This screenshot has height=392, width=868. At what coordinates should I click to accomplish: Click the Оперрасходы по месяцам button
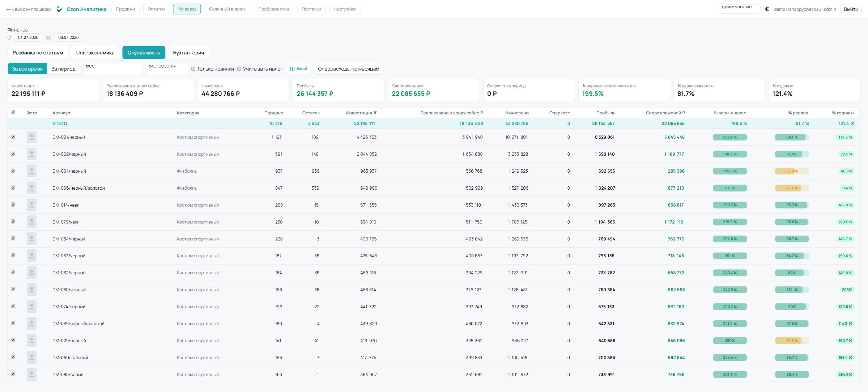tap(348, 69)
